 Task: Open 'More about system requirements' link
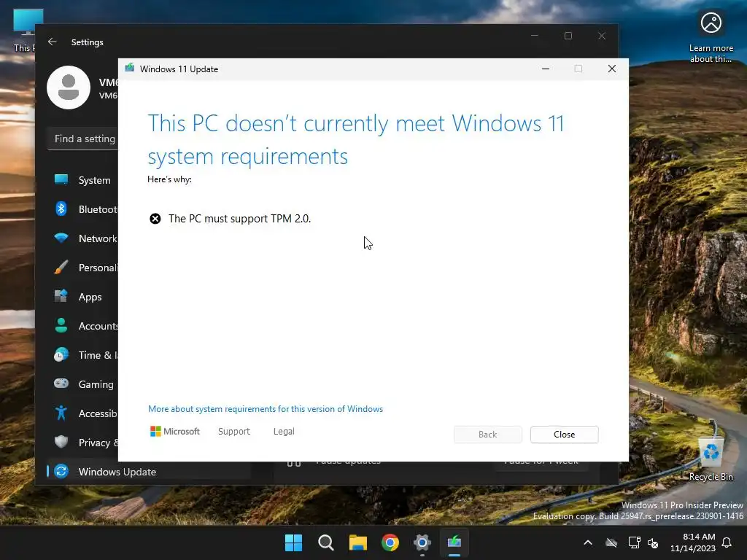click(266, 409)
